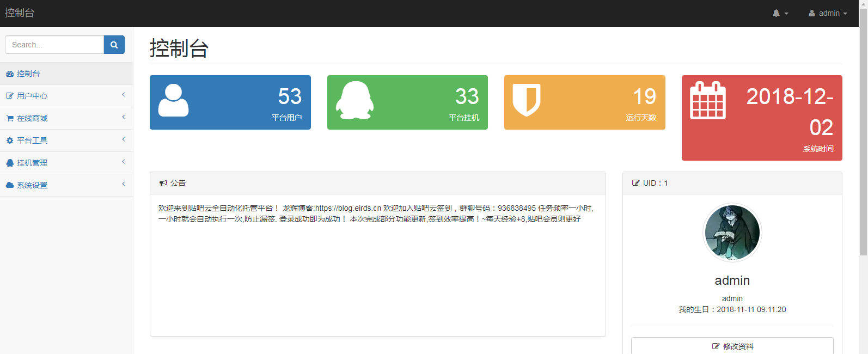
Task: Click the shopping cart icon for 在线商城
Action: [x=10, y=118]
